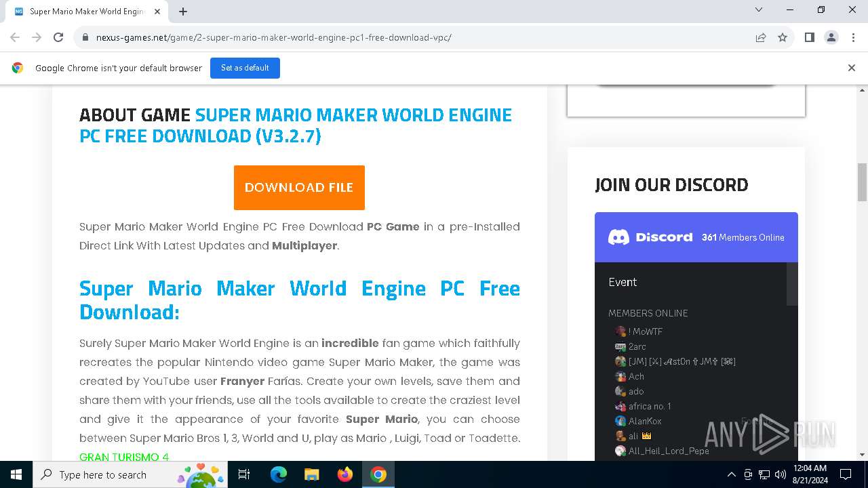
Task: Reload the current page
Action: click(x=58, y=37)
